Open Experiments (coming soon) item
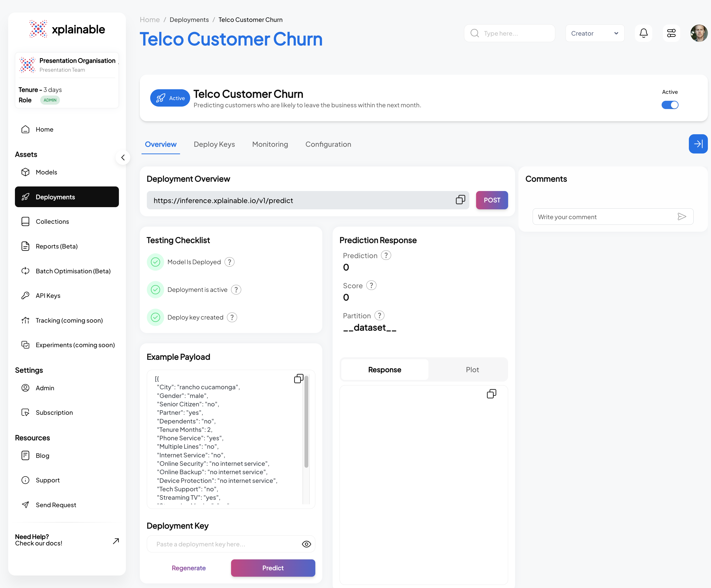The height and width of the screenshot is (588, 711). 67,345
